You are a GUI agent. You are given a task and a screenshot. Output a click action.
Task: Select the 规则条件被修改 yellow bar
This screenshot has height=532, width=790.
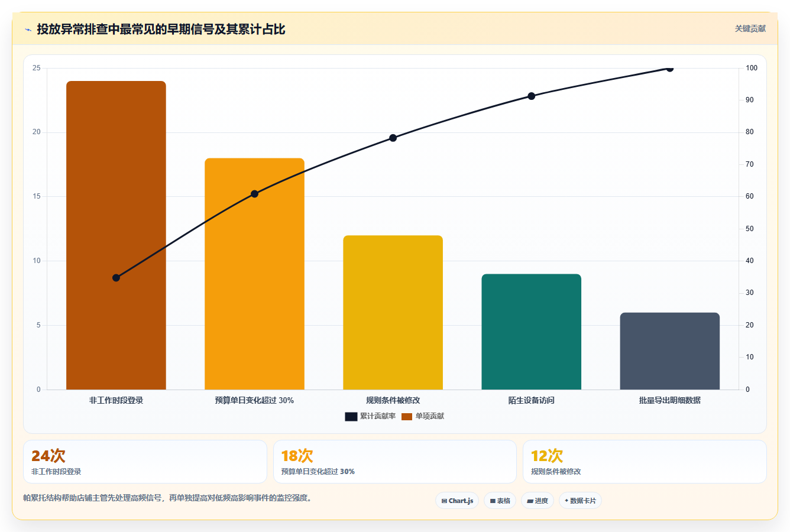[393, 312]
